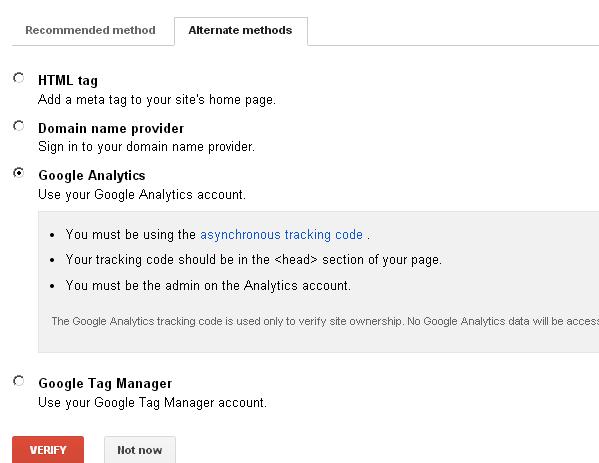Click 'Use your Google Tag Manager account.' text

[152, 402]
